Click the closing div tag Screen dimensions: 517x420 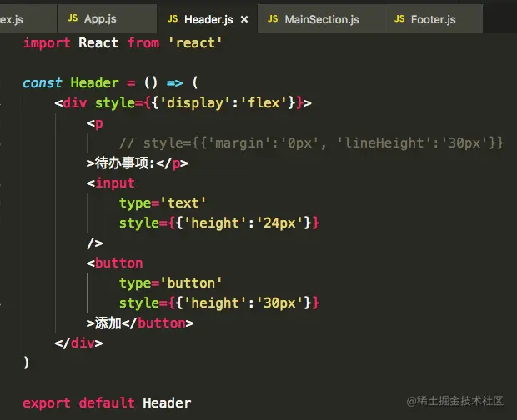pos(79,343)
